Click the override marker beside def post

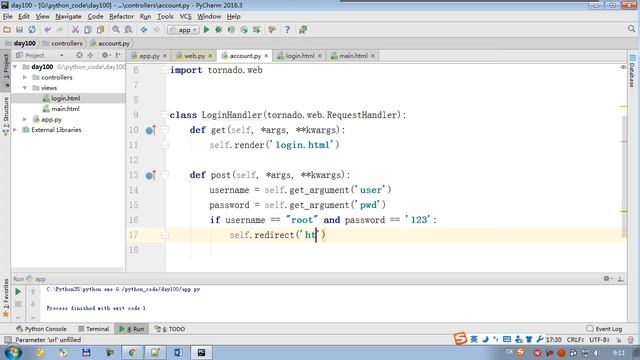[151, 175]
